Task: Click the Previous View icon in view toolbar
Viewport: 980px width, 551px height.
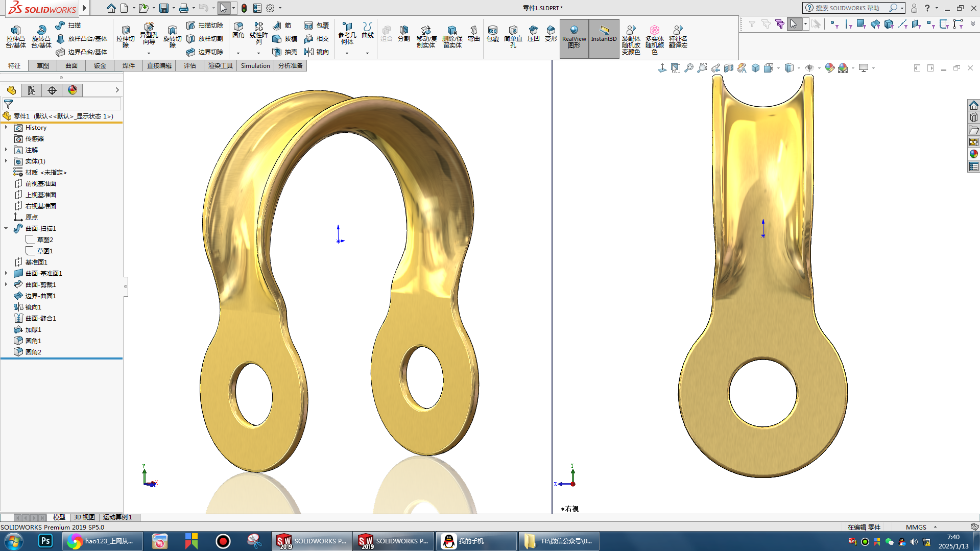Action: pyautogui.click(x=715, y=68)
